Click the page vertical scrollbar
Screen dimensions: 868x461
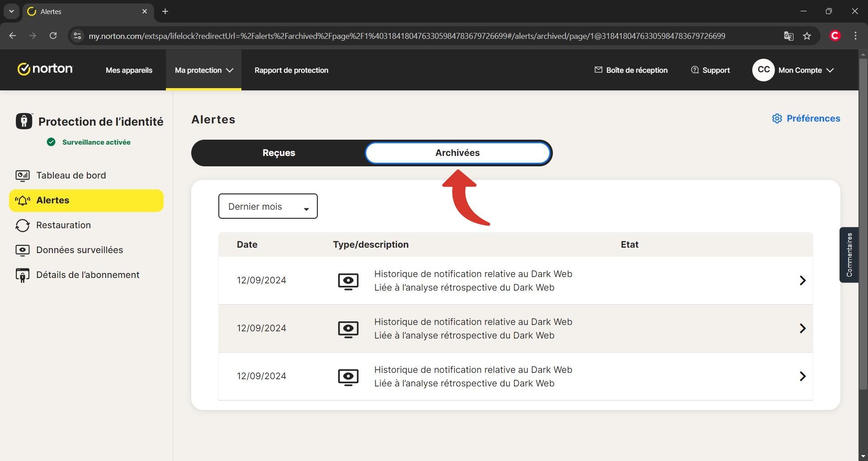pos(863,224)
